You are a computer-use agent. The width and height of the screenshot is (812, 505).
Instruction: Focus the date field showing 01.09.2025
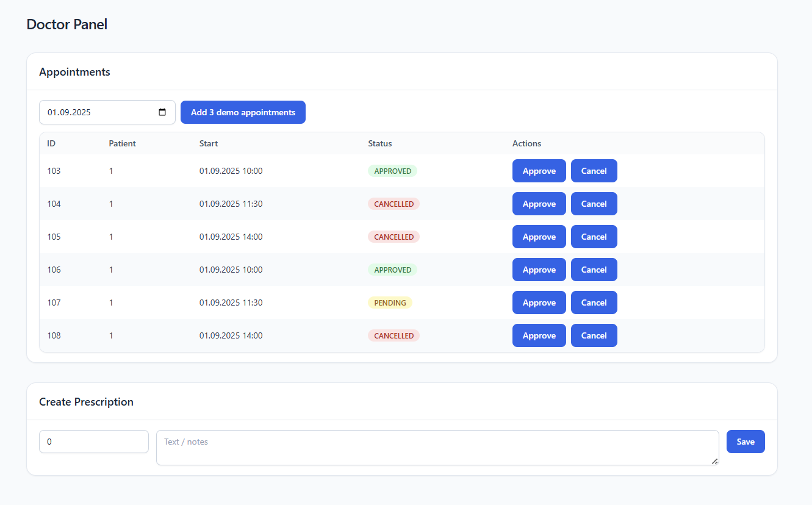pos(107,112)
